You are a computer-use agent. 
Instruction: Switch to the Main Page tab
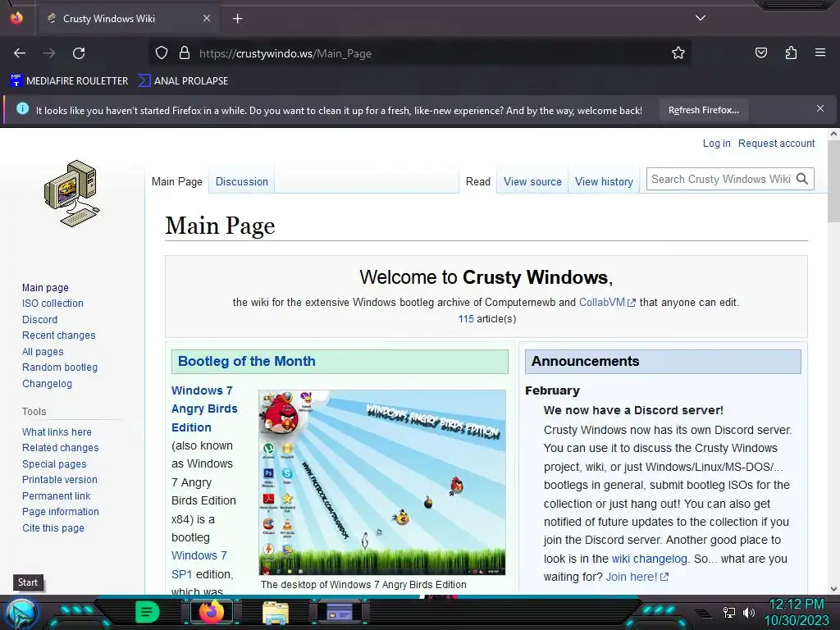coord(177,181)
